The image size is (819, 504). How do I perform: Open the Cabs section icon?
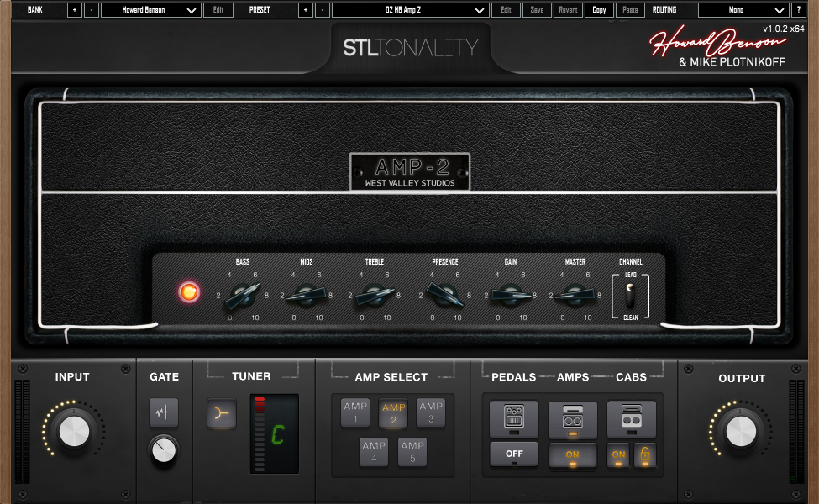(631, 419)
